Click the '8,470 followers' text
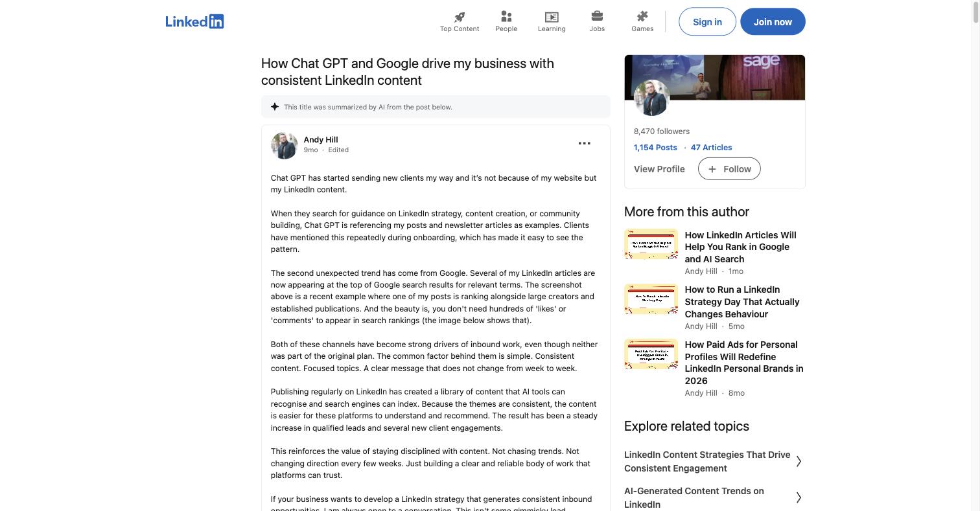This screenshot has height=511, width=980. [x=662, y=131]
